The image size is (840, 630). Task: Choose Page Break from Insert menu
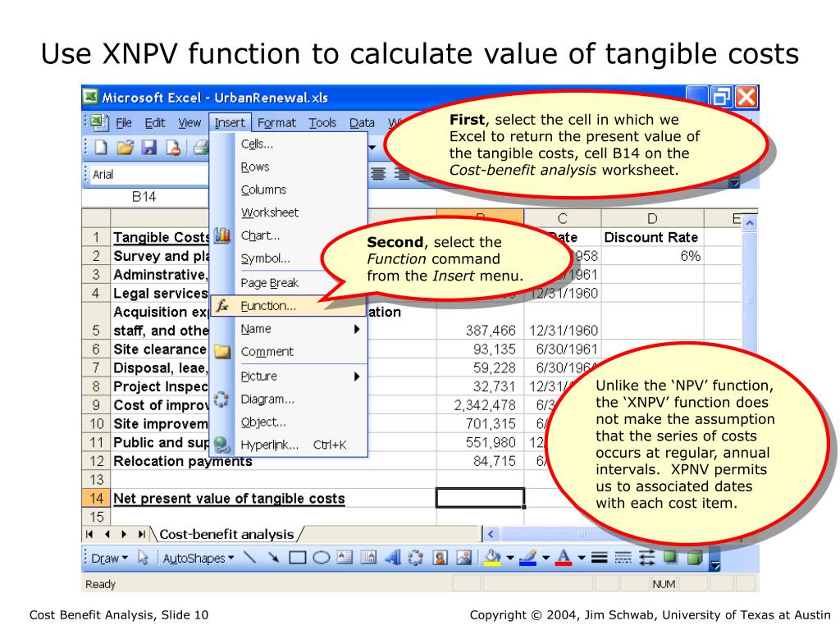[269, 283]
